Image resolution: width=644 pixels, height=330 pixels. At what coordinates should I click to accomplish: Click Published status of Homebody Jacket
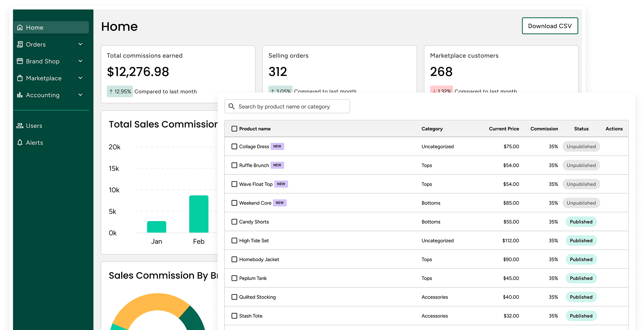581,259
